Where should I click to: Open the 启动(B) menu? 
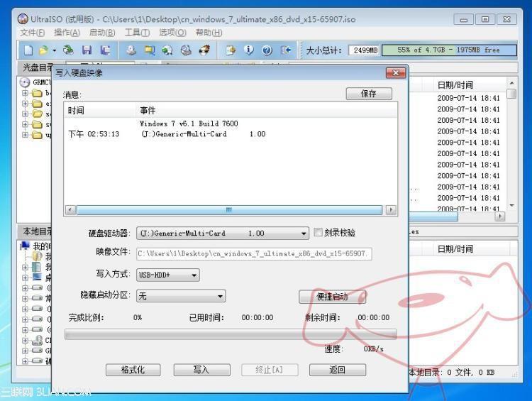pos(102,33)
